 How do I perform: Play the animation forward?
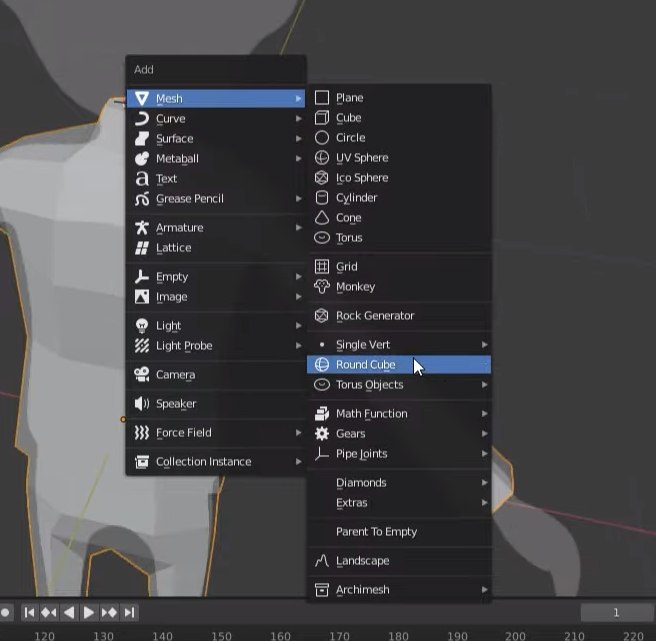tap(88, 613)
